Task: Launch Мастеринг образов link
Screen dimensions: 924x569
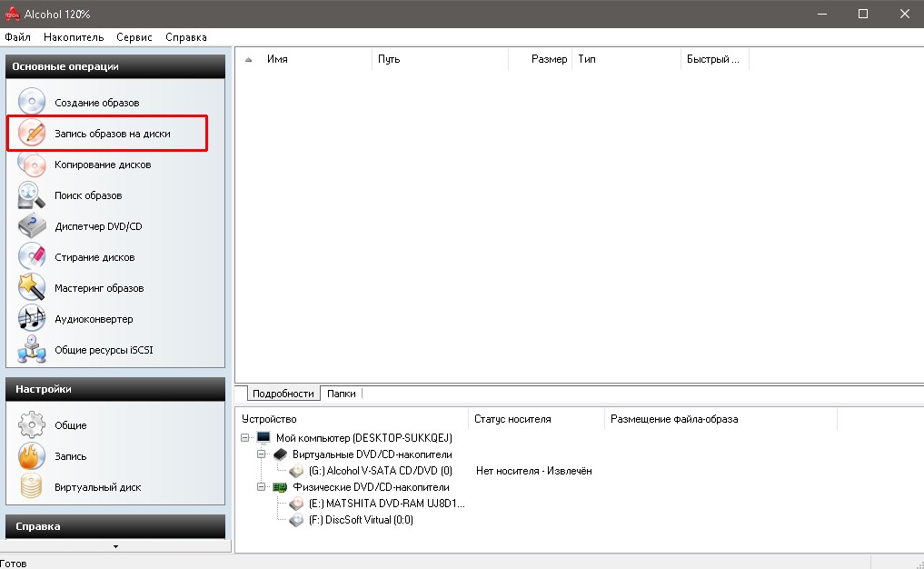Action: click(x=99, y=288)
